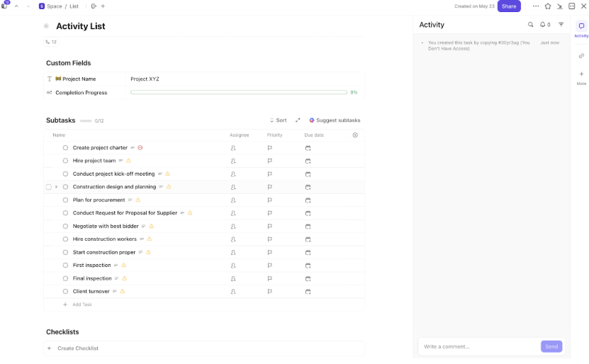Sort by the Name column header
589x364 pixels.
pos(59,135)
